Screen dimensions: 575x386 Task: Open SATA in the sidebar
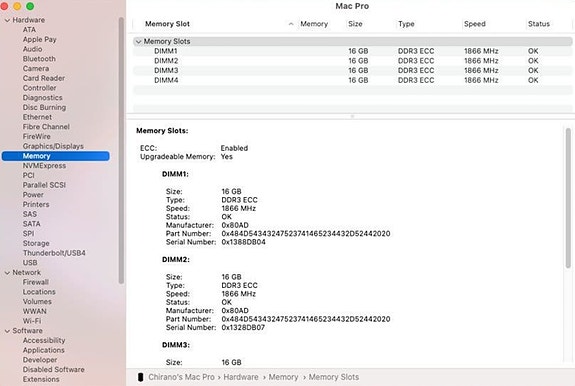[x=32, y=224]
